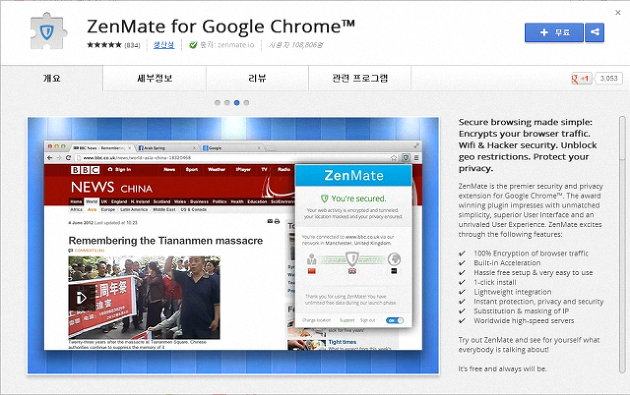630x395 pixels.
Task: Click the center shield icon in the connection diagram
Action: point(352,259)
